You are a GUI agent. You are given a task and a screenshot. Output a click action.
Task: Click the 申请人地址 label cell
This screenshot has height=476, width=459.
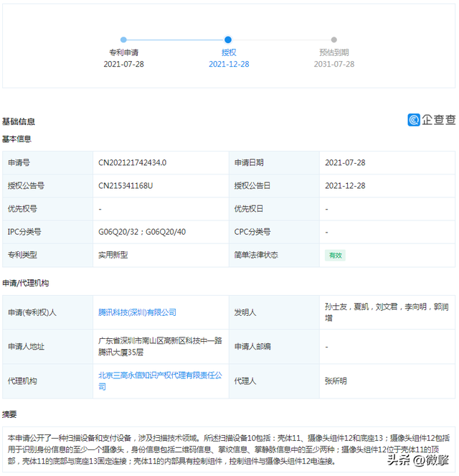click(x=47, y=346)
